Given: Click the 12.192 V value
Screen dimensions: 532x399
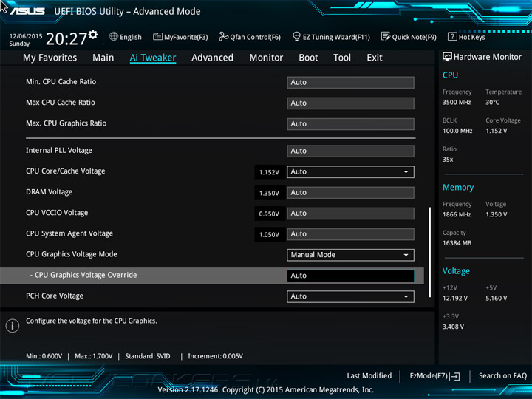Looking at the screenshot, I should (455, 298).
